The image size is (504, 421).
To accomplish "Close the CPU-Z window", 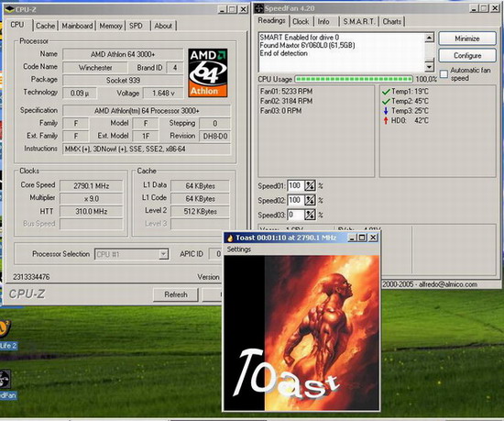I will 244,9.
